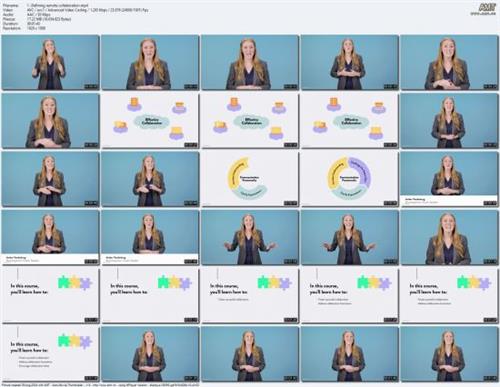Open the 'In this course' slide with three bullets
The height and width of the screenshot is (387, 500).
[x=50, y=354]
